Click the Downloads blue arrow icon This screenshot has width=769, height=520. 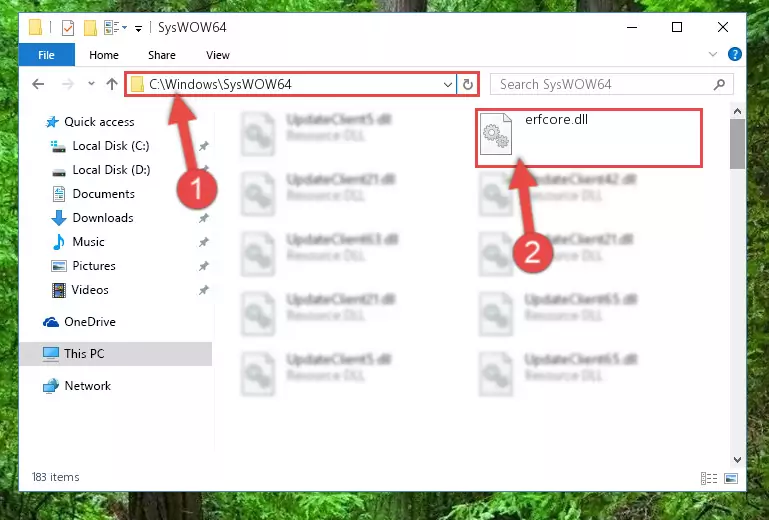[x=59, y=218]
